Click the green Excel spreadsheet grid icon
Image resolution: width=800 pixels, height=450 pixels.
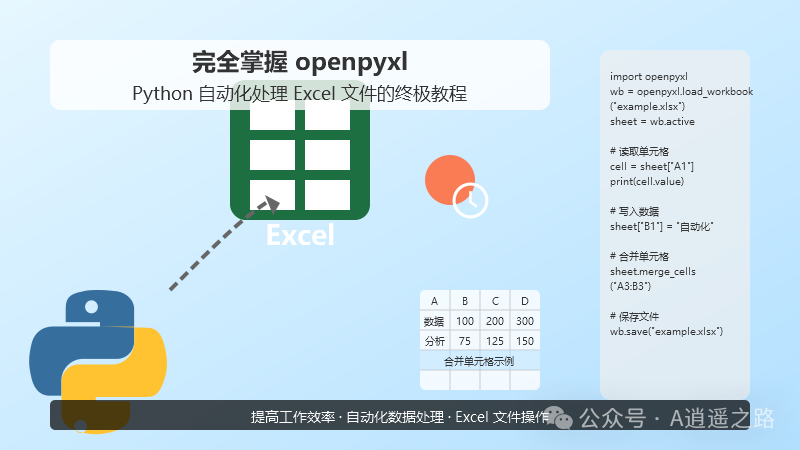coord(300,150)
